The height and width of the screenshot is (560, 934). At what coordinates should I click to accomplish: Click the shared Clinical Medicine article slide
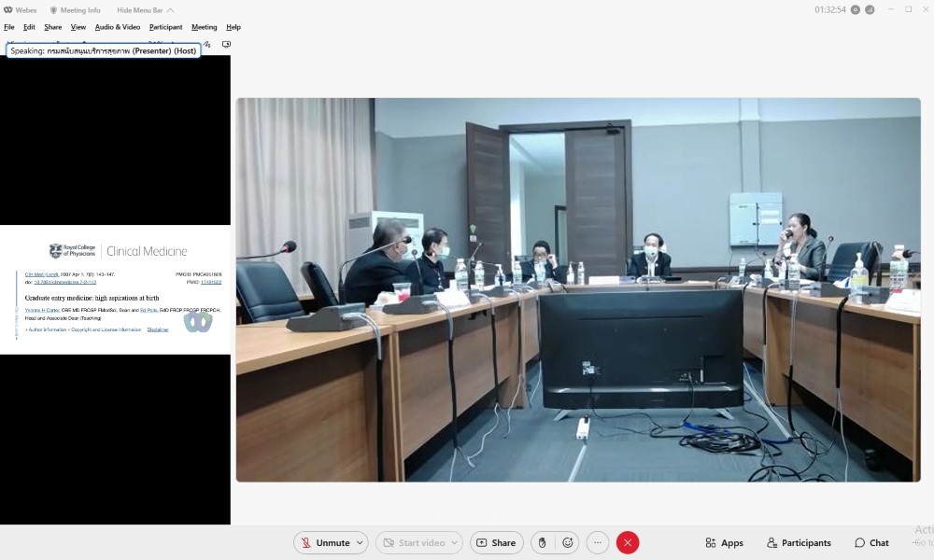point(115,289)
